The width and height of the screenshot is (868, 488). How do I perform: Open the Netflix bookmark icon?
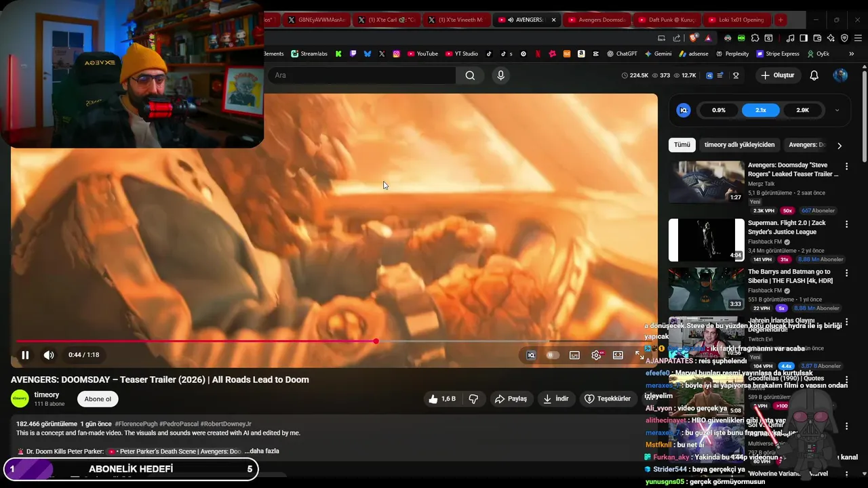coord(538,54)
